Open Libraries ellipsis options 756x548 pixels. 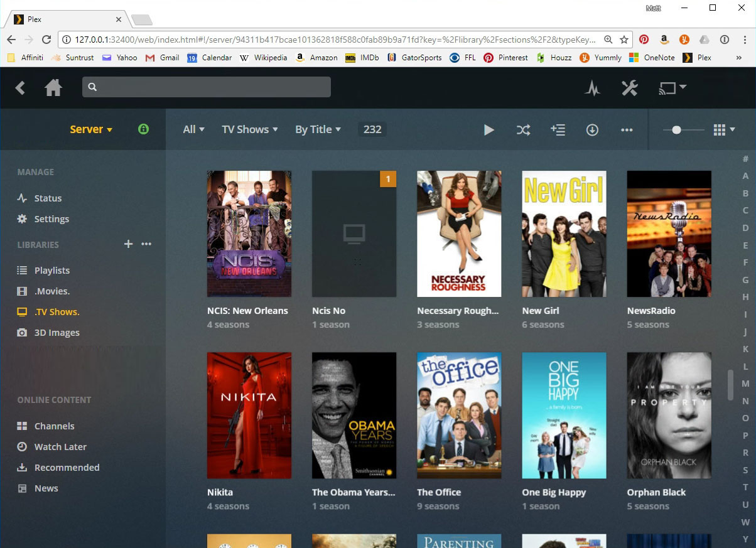coord(146,244)
